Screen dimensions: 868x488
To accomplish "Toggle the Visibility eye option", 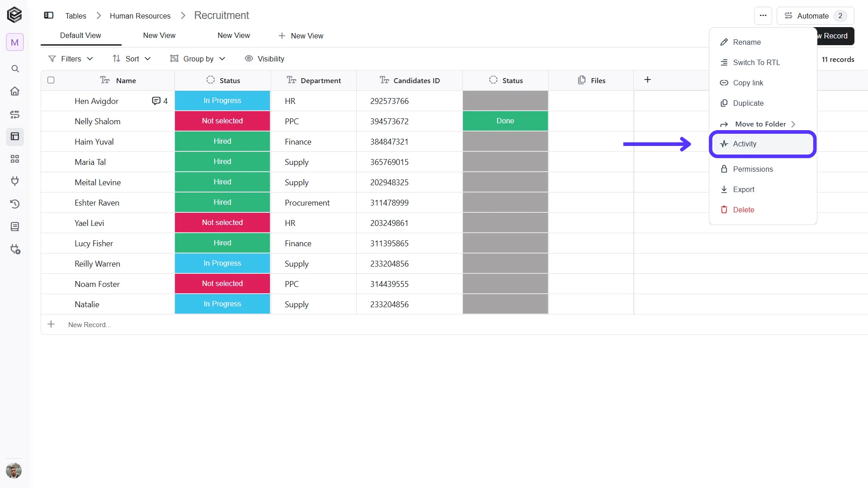I will click(x=264, y=59).
